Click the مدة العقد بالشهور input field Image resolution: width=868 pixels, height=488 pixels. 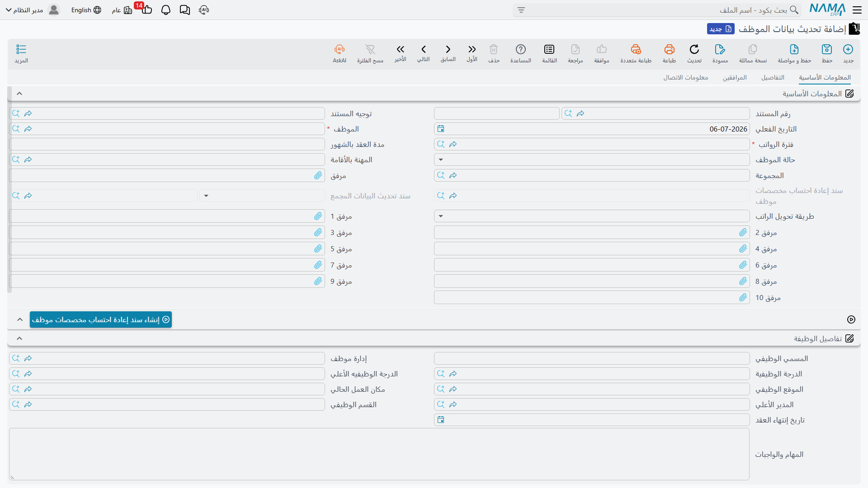click(167, 144)
